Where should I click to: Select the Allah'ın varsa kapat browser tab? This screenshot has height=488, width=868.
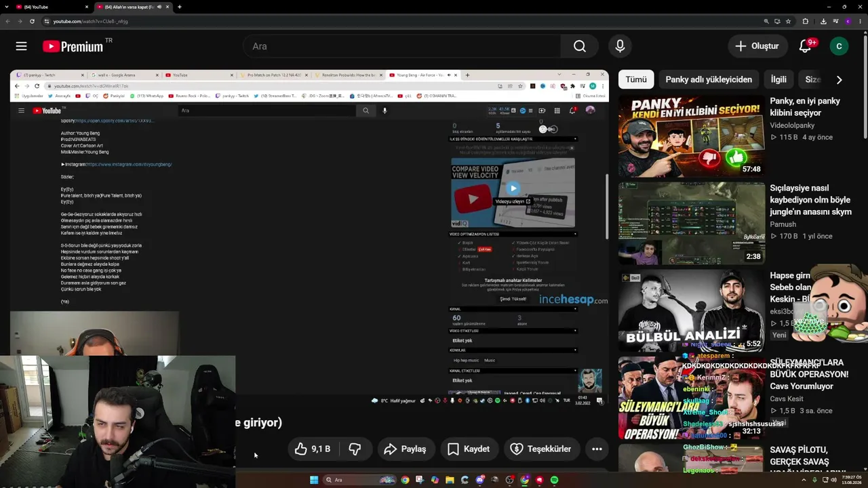coord(129,7)
